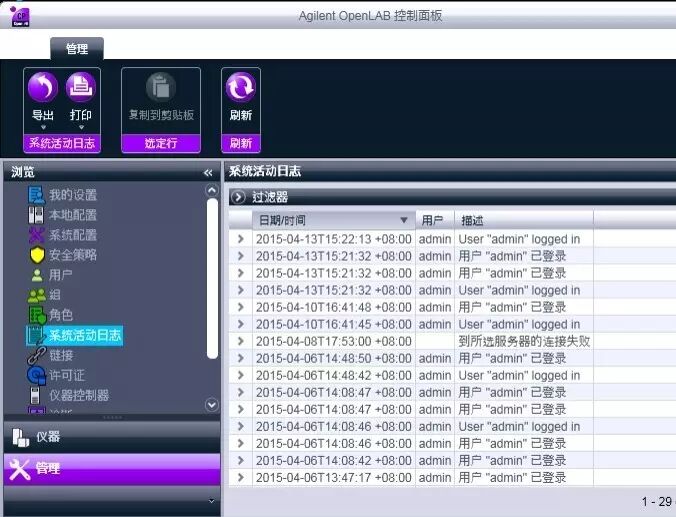The image size is (676, 517).
Task: Switch to the Management (管理) navigation pane
Action: pos(112,469)
